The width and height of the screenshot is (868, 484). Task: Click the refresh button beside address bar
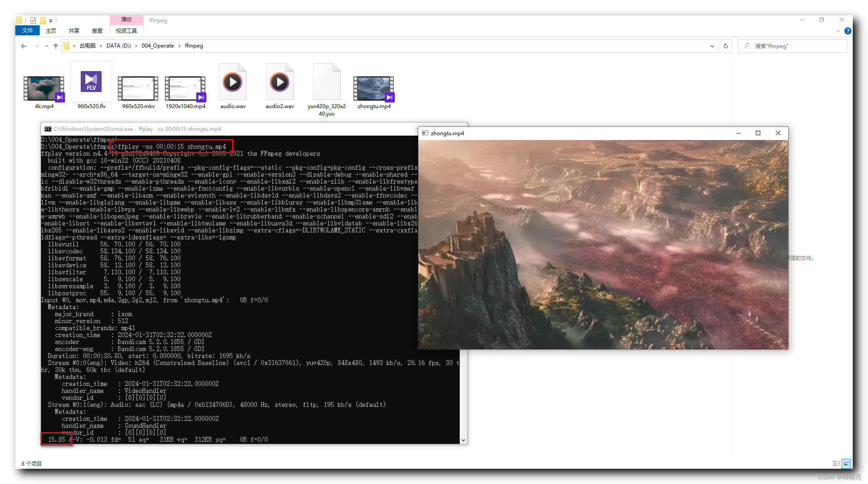(726, 46)
